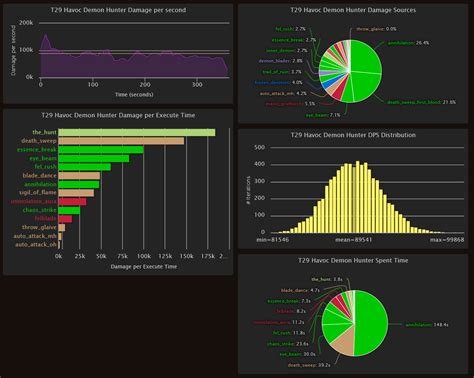
Task: Click the 'eye_beam: 7.1%' label in Damage Sources
Action: (x=323, y=115)
